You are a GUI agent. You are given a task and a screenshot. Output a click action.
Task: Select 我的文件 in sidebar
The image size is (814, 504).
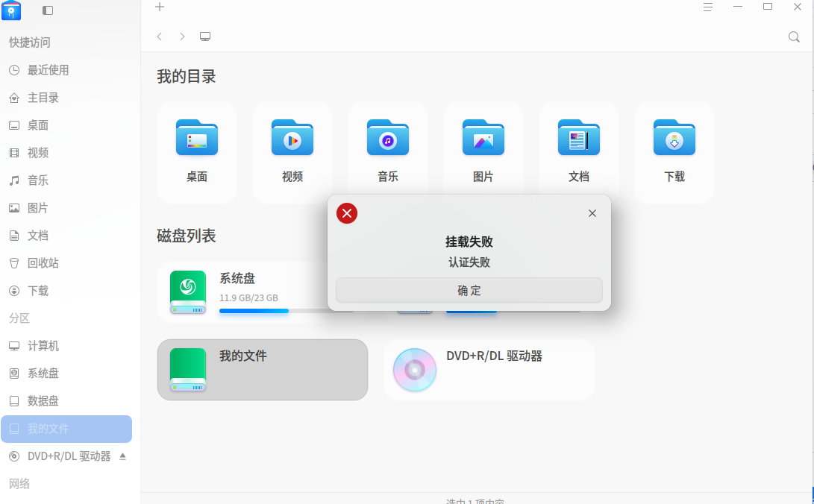point(66,429)
